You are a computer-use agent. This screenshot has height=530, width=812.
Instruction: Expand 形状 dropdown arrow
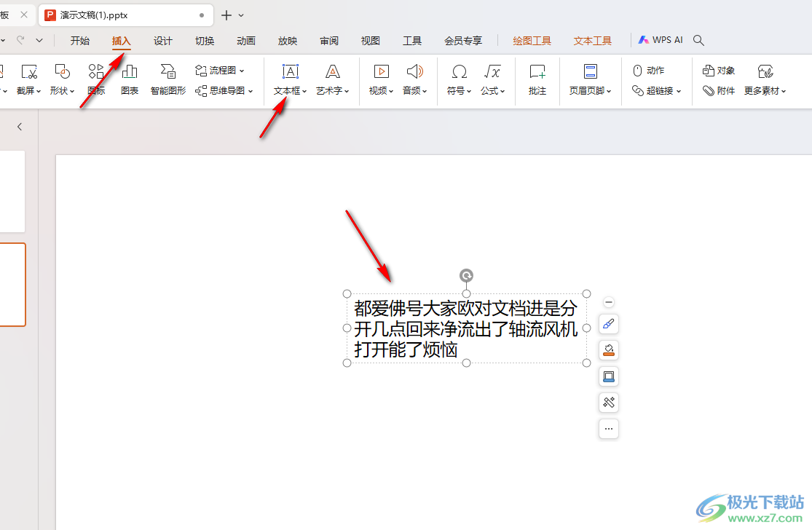[72, 91]
